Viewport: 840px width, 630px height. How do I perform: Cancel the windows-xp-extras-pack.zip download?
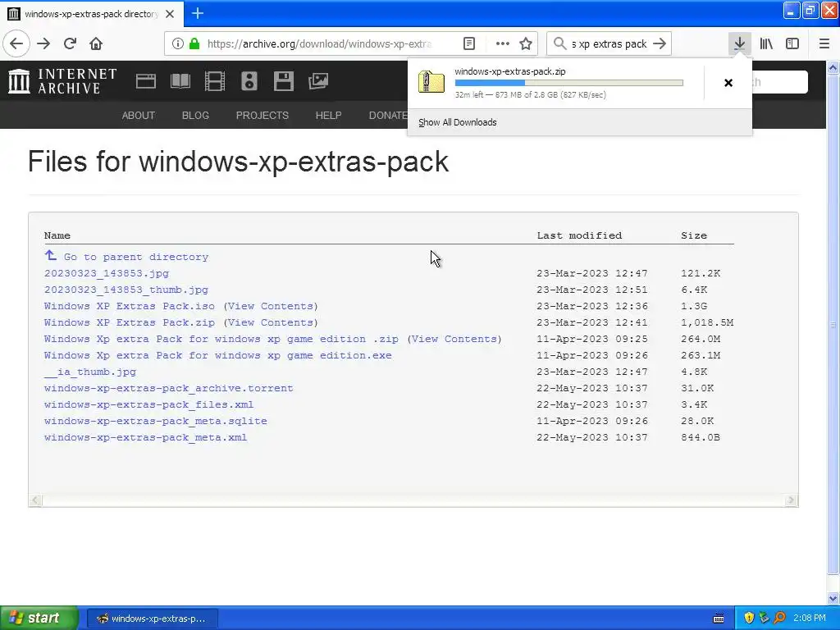coord(728,83)
